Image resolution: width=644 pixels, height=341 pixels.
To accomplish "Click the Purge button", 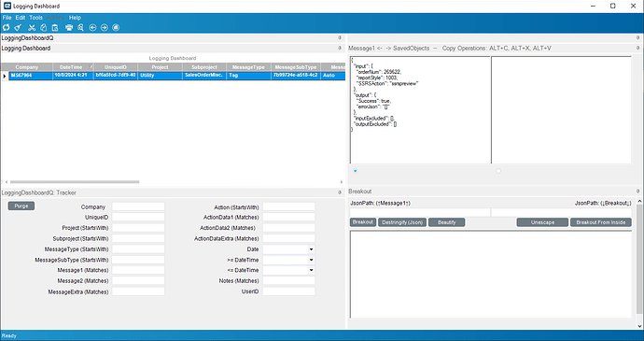I will 21,206.
